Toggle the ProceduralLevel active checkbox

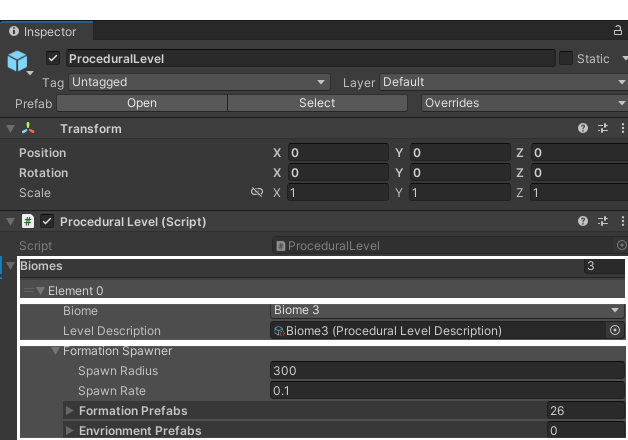[x=54, y=59]
